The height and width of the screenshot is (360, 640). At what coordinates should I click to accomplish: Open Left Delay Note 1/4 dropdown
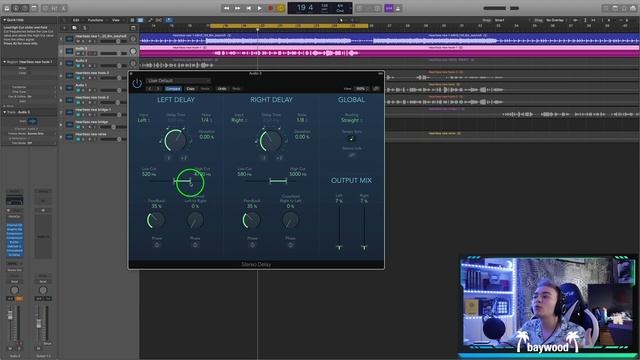(206, 120)
